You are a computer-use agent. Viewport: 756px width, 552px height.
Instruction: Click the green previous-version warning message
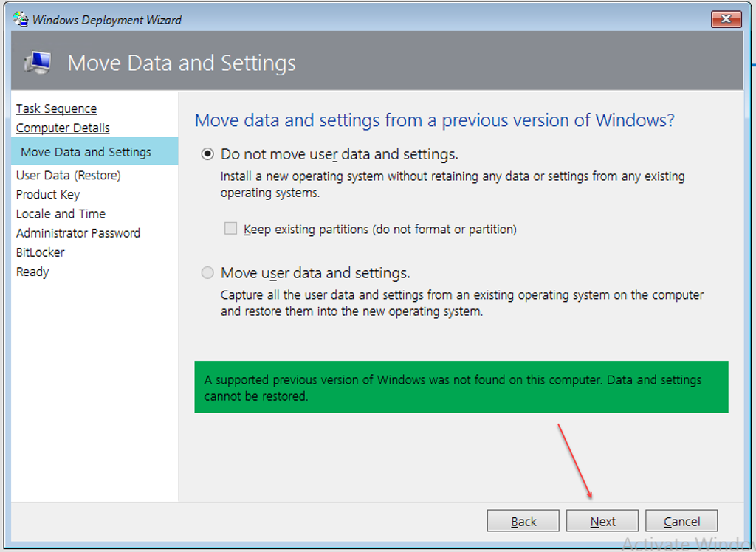(x=461, y=387)
